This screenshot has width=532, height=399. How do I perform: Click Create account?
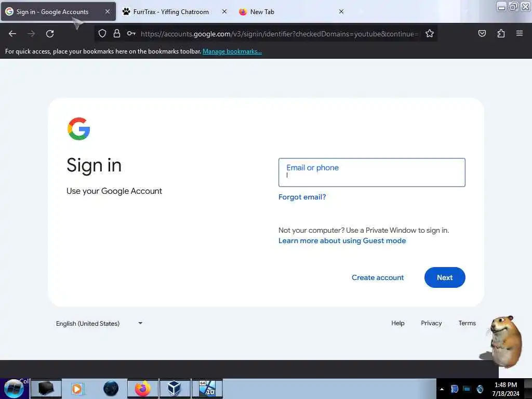pyautogui.click(x=378, y=277)
